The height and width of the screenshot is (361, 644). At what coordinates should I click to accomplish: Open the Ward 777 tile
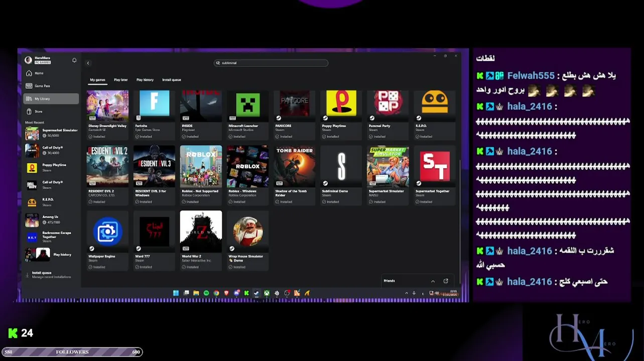[154, 241]
